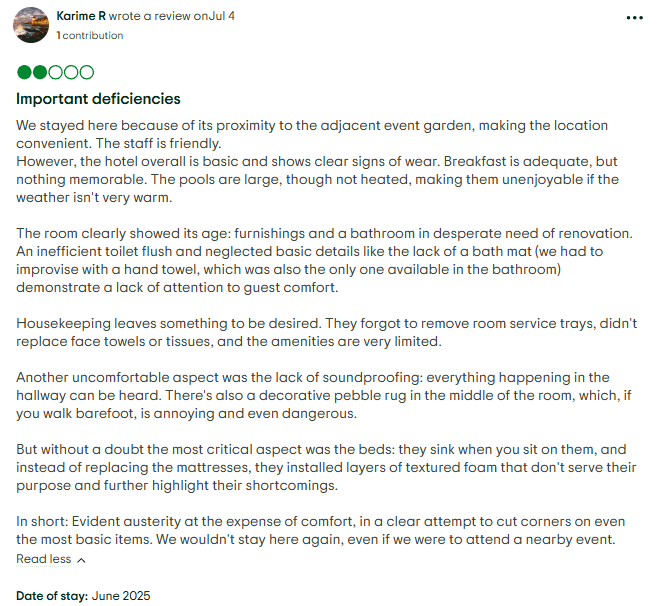Click the first filled green rating bubble
The width and height of the screenshot is (660, 606).
tap(24, 73)
